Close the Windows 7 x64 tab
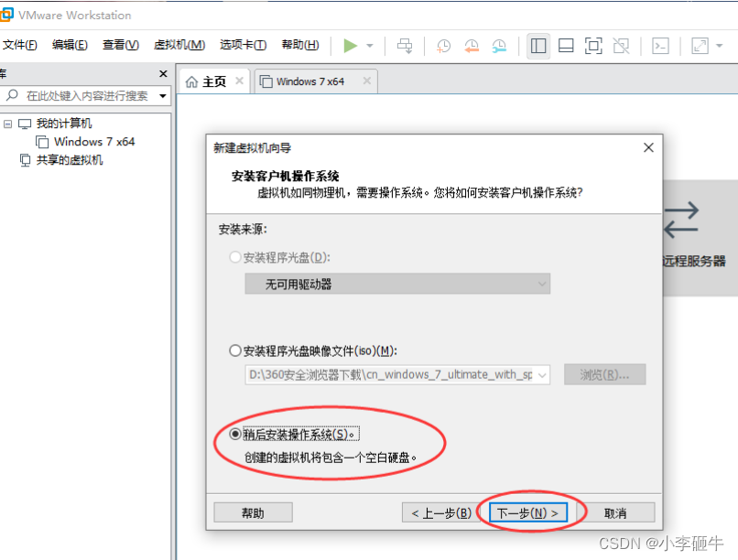The height and width of the screenshot is (560, 738). coord(367,81)
